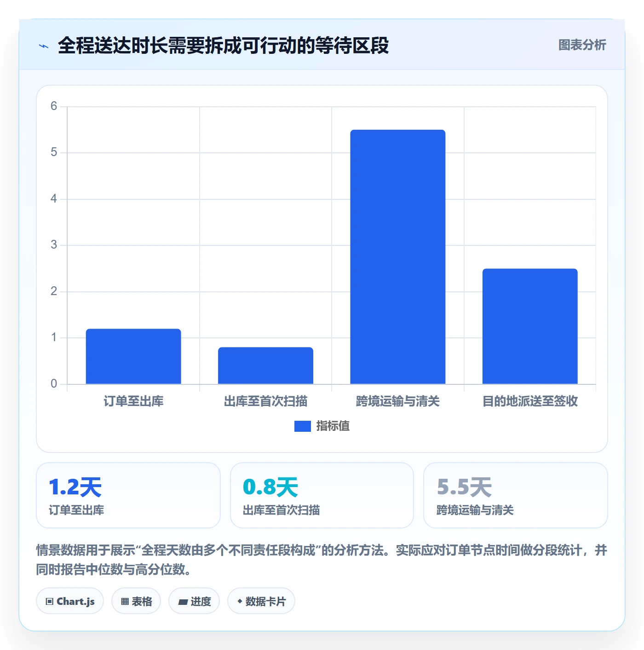Click the card title 全程送达时长需要拆成可行动的等待区段
644x650 pixels.
(x=223, y=46)
